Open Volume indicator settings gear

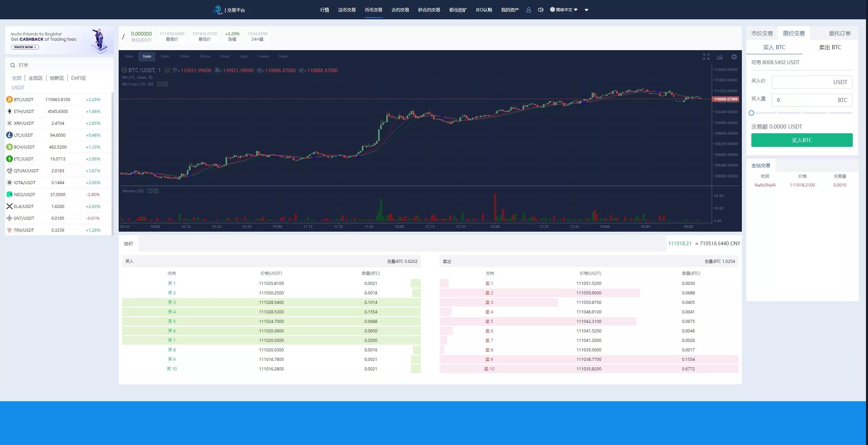click(x=150, y=191)
